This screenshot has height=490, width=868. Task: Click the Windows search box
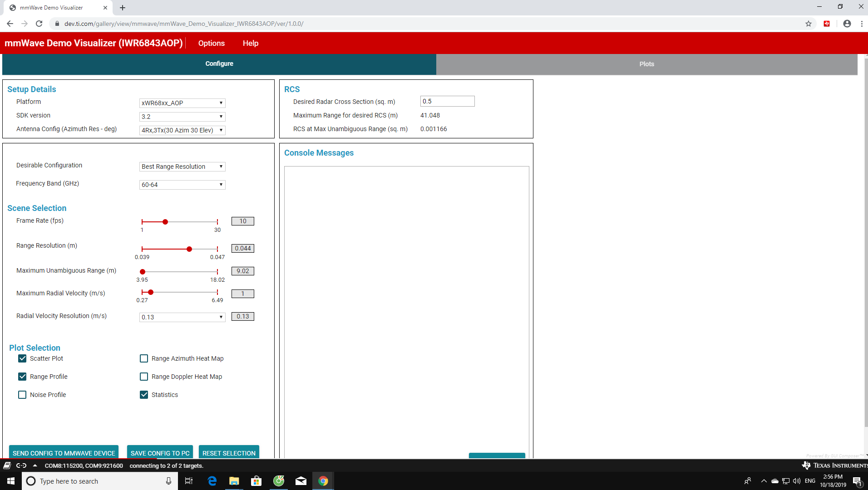[100, 481]
